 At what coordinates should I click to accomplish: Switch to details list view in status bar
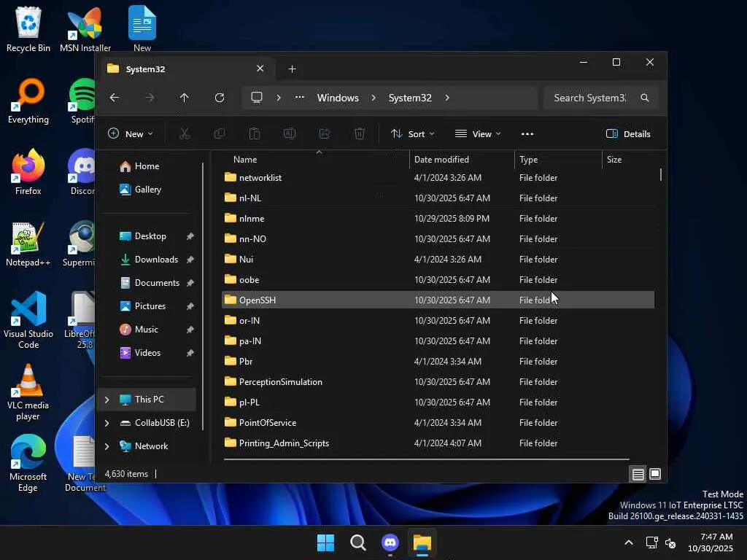click(638, 474)
